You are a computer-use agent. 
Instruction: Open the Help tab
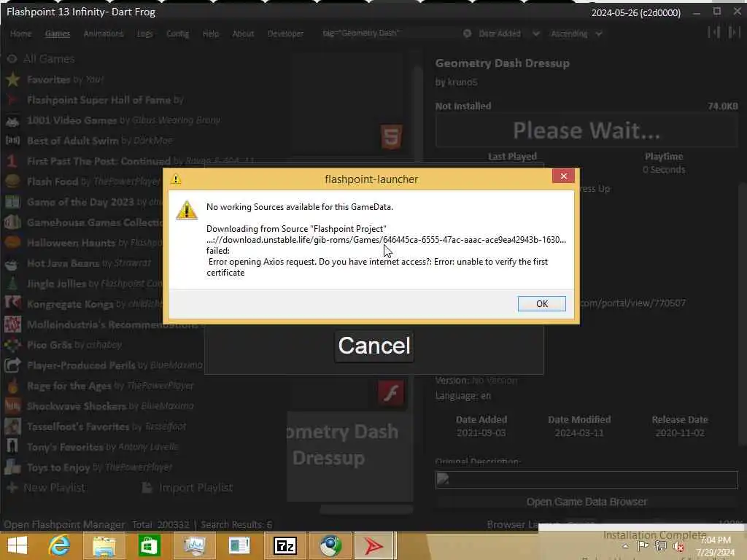point(211,34)
